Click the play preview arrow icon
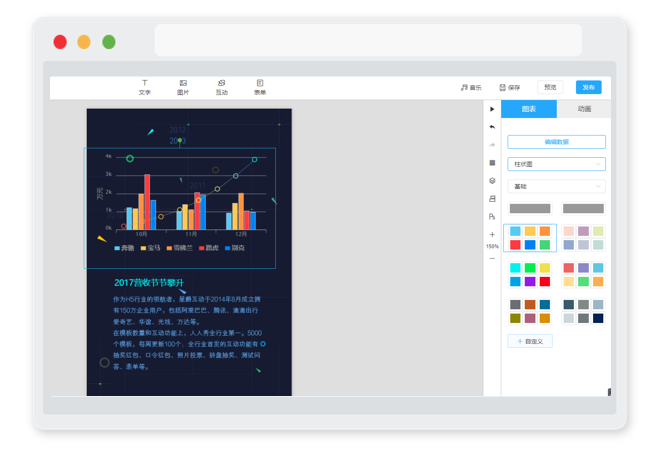 492,109
